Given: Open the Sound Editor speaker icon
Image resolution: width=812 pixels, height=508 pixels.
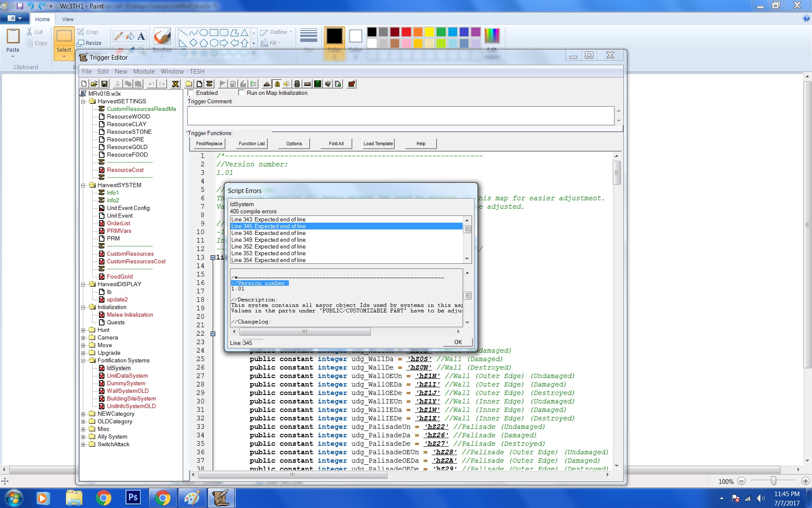Looking at the screenshot, I should click(x=287, y=84).
